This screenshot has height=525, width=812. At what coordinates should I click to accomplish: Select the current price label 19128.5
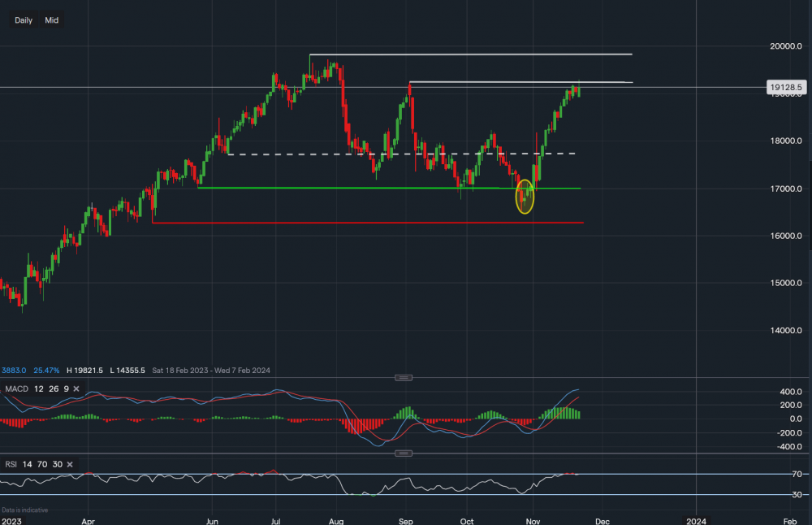click(x=784, y=87)
